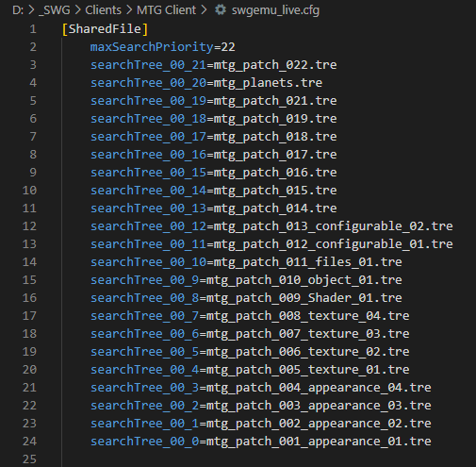Image resolution: width=476 pixels, height=467 pixels.
Task: Click the swgemu_live.cfg breadcrumb file name
Action: pos(275,10)
